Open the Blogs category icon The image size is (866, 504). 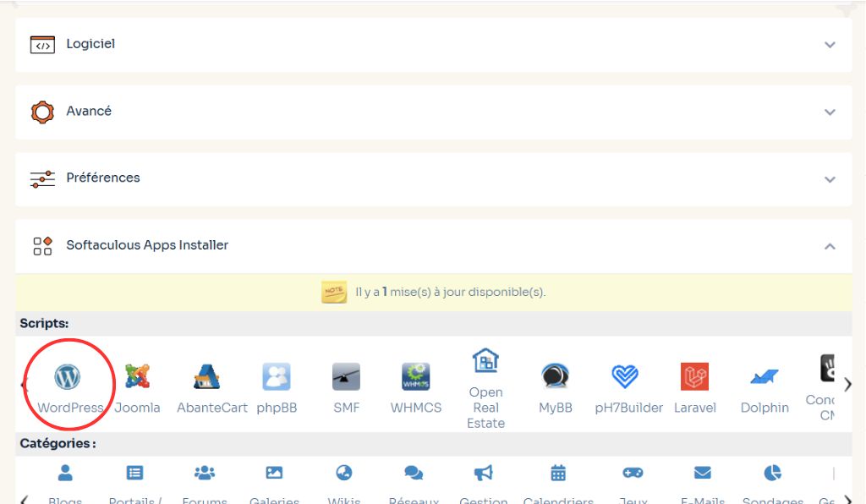coord(65,473)
